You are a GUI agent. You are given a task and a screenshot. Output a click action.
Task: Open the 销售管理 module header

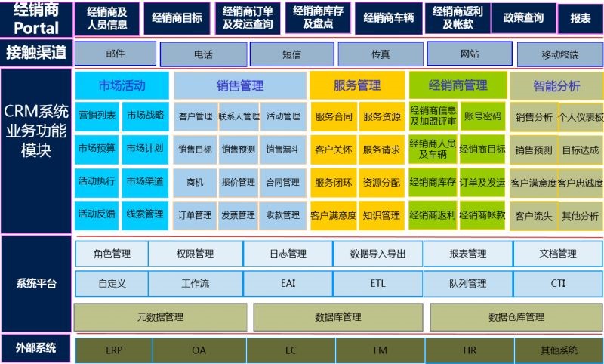pos(239,86)
